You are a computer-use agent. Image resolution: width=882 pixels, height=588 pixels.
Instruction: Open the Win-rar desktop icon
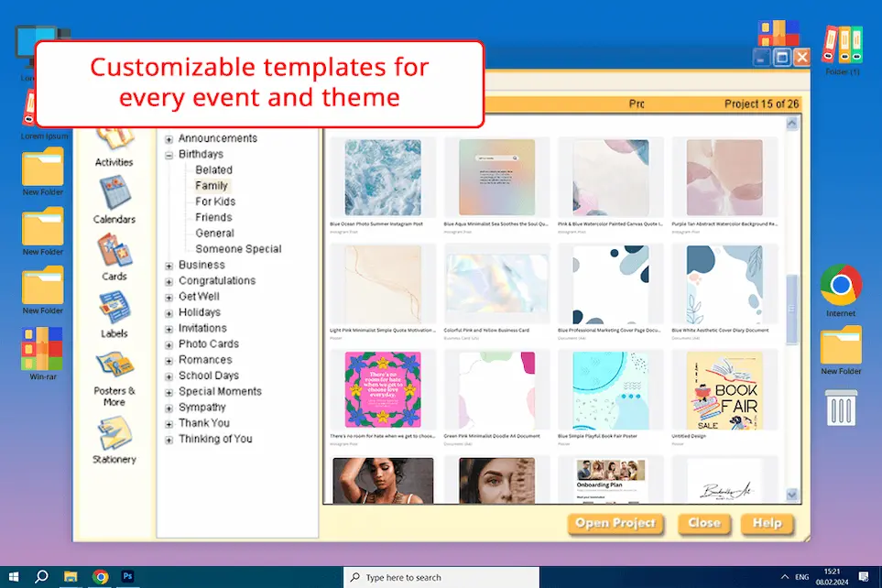click(41, 348)
